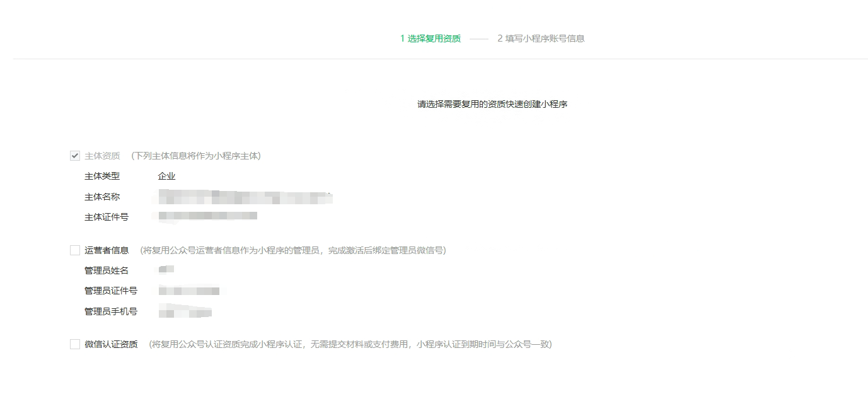Click the blurred 管理员证件号 value

tap(188, 291)
